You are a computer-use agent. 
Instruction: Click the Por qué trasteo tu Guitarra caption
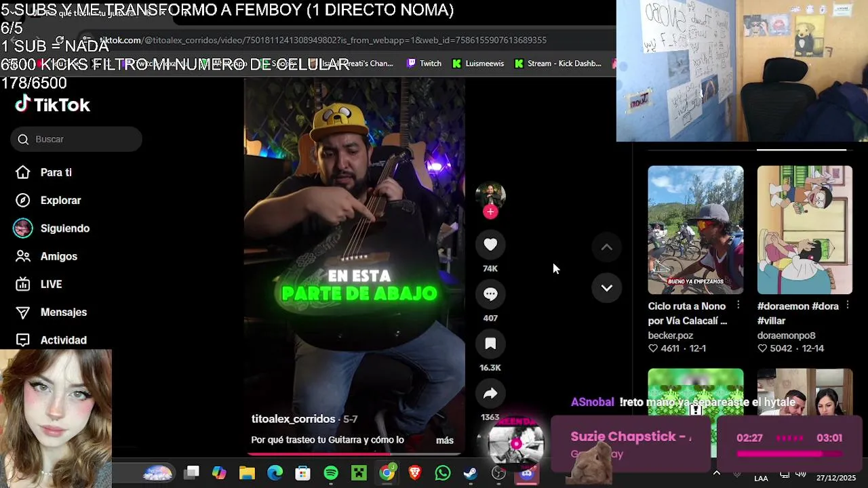click(x=328, y=440)
